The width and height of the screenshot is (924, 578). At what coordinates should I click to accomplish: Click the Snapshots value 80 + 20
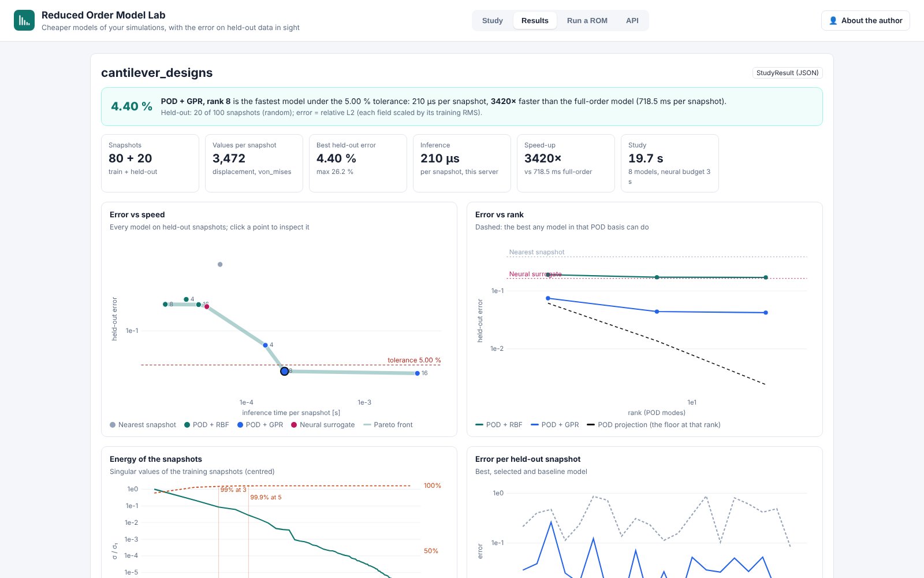point(131,158)
